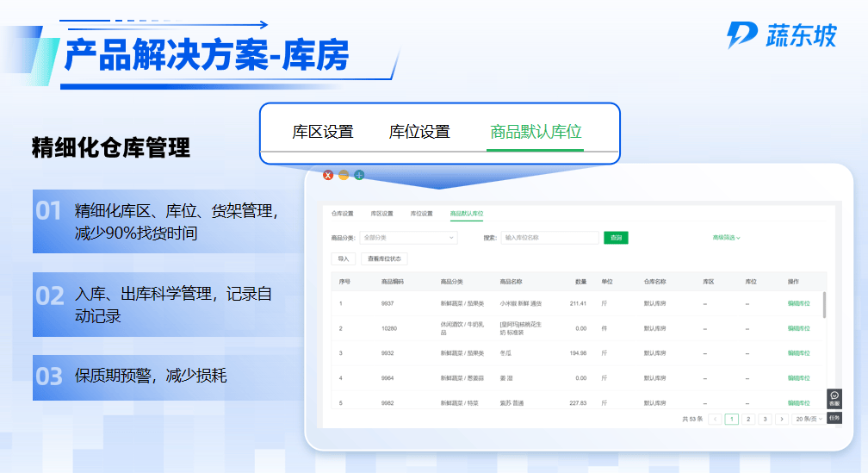The image size is (868, 473).
Task: Switch to the 仓库设置 tab
Action: (x=342, y=213)
